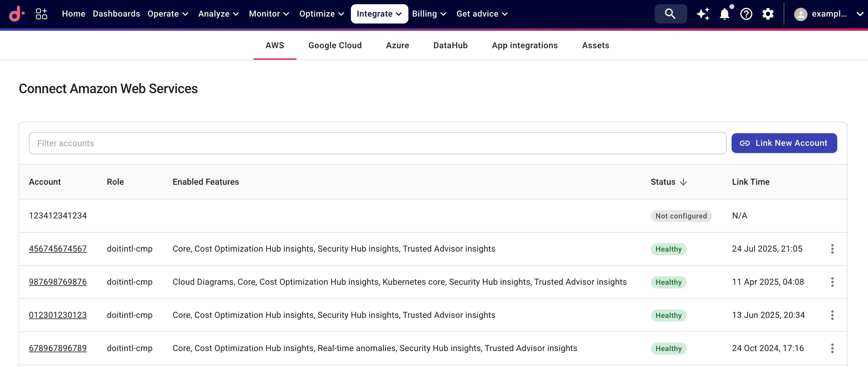The width and height of the screenshot is (868, 367).
Task: Open the search magnifier icon
Action: (670, 14)
